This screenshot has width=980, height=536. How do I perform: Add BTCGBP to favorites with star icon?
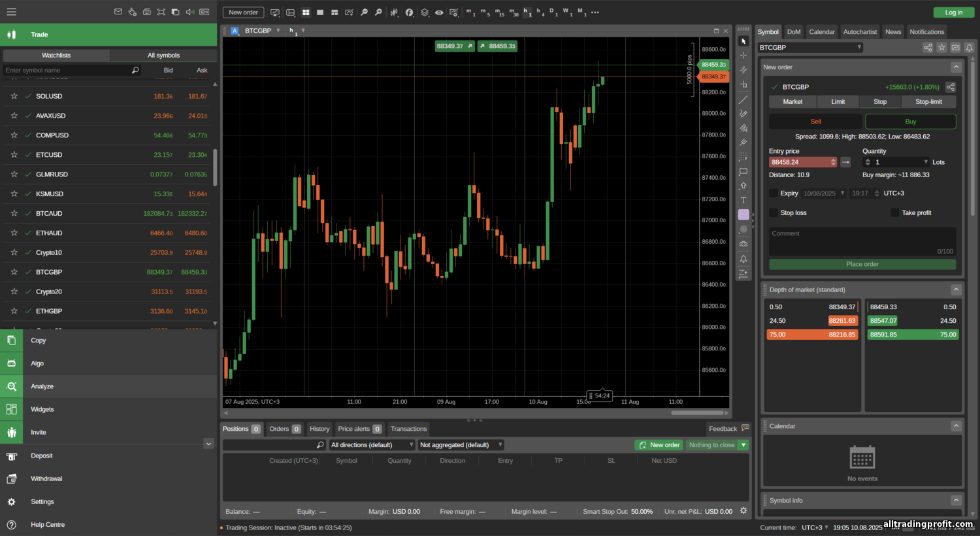pos(941,48)
